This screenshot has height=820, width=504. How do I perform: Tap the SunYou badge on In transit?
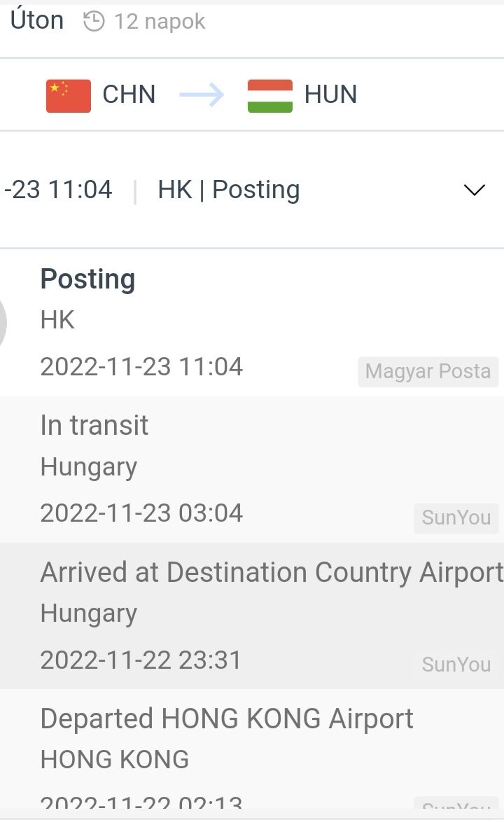click(456, 518)
